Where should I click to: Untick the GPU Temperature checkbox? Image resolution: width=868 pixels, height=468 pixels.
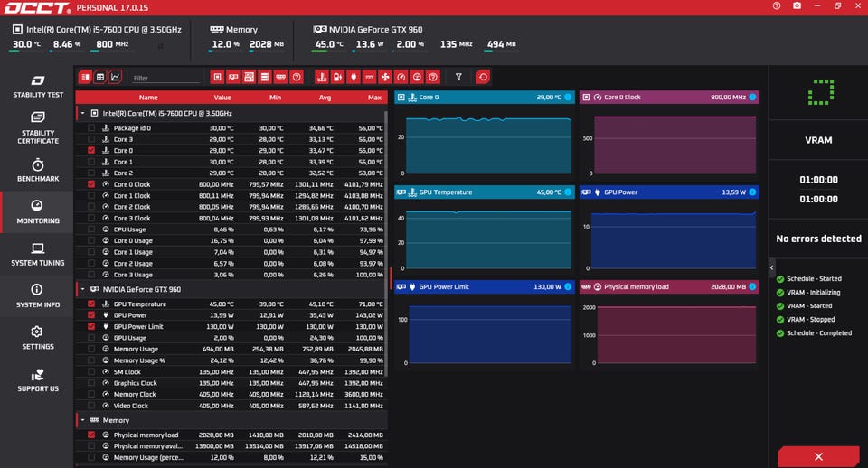tap(90, 304)
